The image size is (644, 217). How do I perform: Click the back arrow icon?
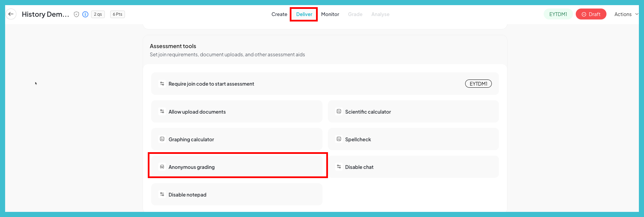[x=11, y=14]
